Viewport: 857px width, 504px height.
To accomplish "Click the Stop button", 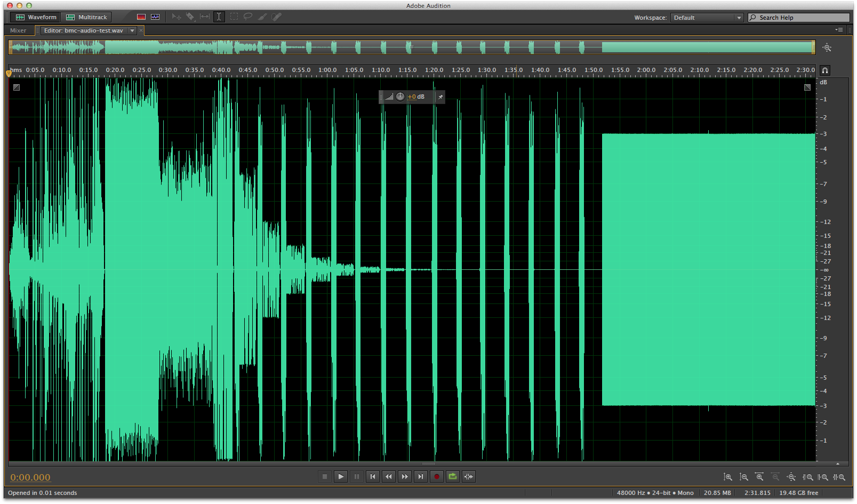I will point(325,477).
